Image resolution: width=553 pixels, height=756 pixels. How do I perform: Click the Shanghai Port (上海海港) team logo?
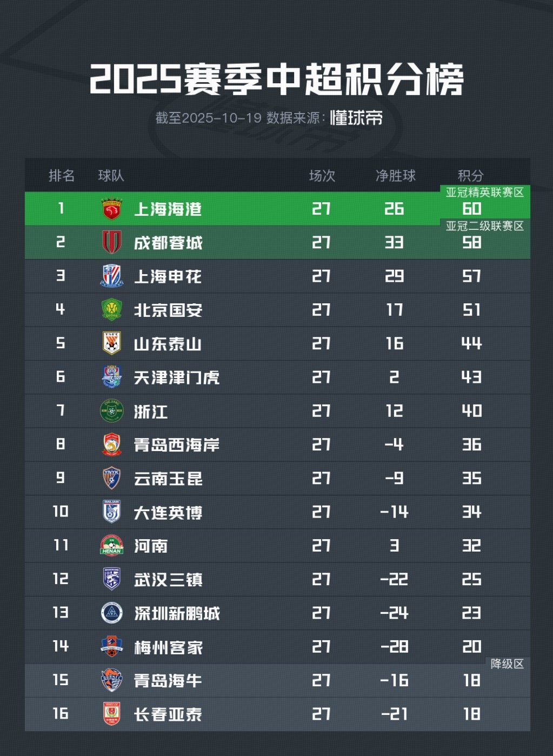pos(112,209)
